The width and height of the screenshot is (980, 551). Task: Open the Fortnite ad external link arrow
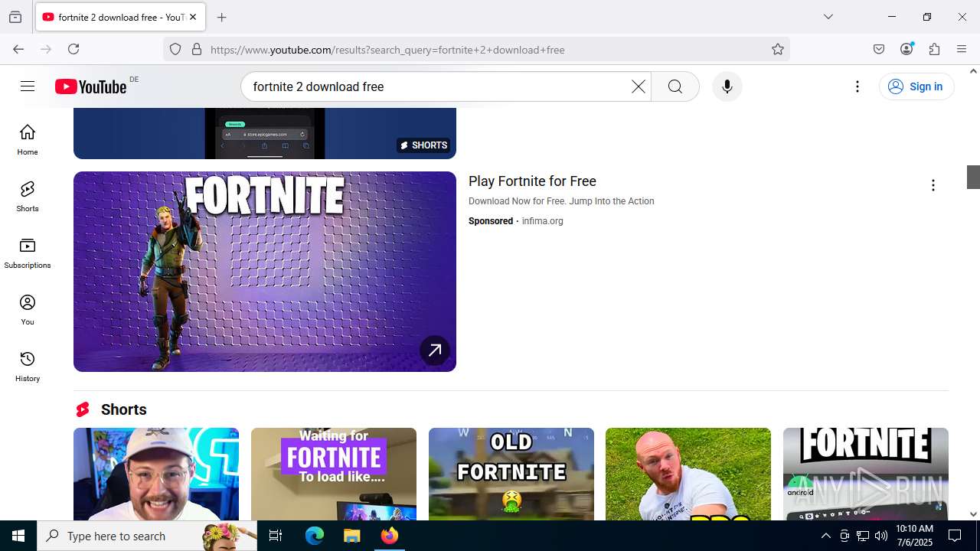435,350
